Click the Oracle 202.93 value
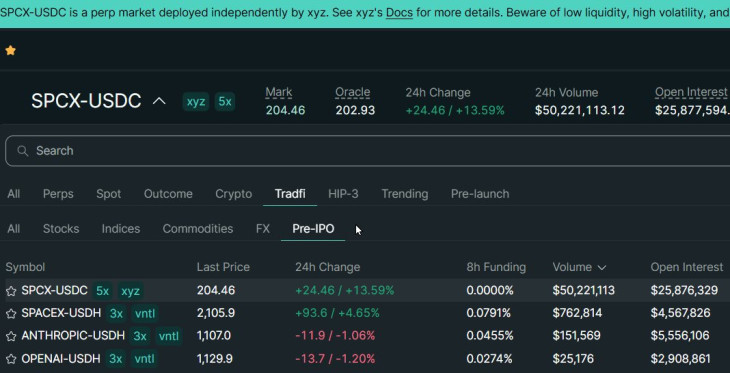The height and width of the screenshot is (373, 730). click(x=355, y=110)
